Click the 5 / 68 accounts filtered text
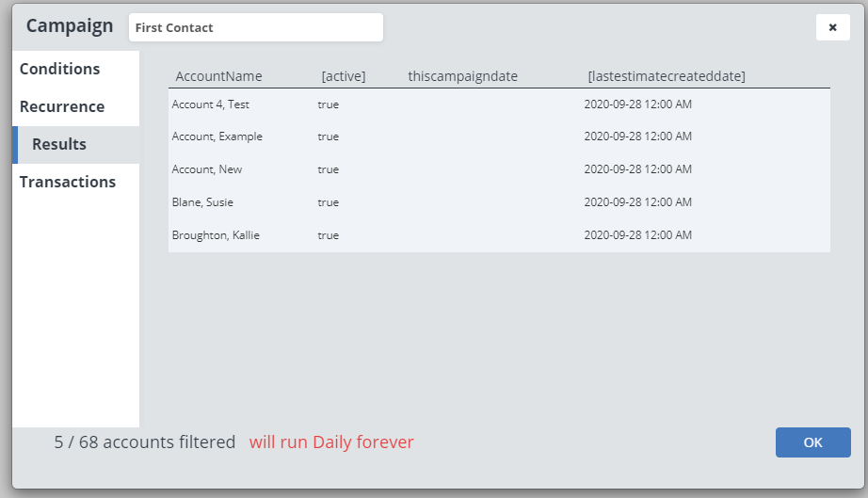This screenshot has width=868, height=498. (x=145, y=442)
